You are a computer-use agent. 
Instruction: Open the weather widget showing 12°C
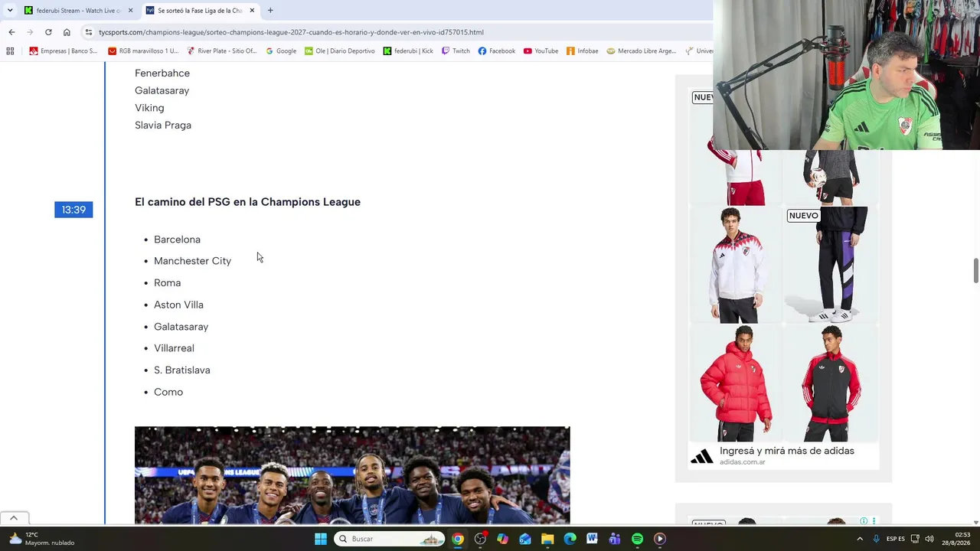(x=42, y=539)
